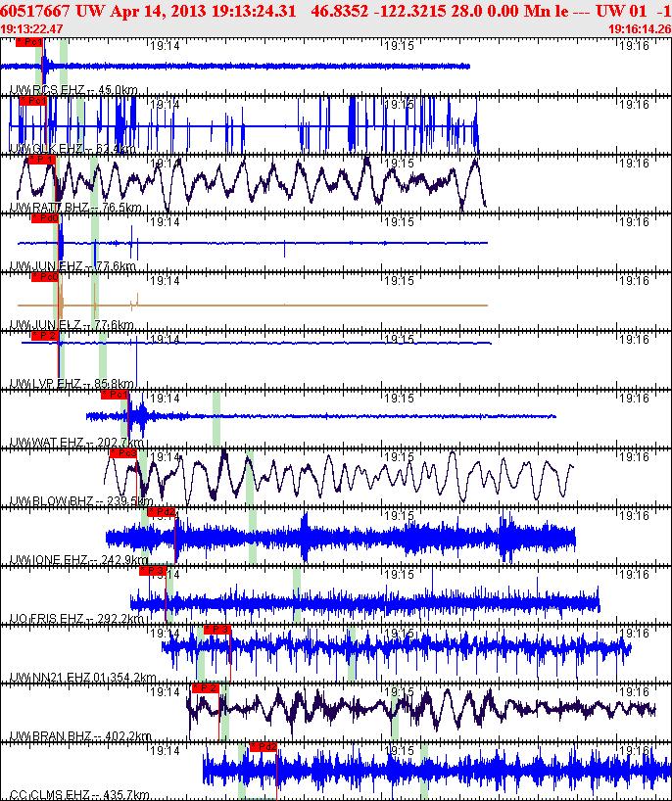The width and height of the screenshot is (672, 801).
Task: Click station label UW JUN EHZ 77.6km
Action: point(73,266)
